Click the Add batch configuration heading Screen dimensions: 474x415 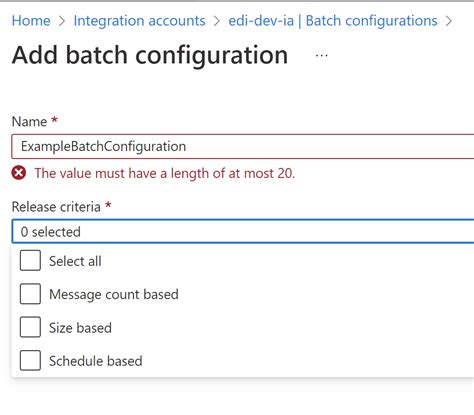[x=150, y=55]
